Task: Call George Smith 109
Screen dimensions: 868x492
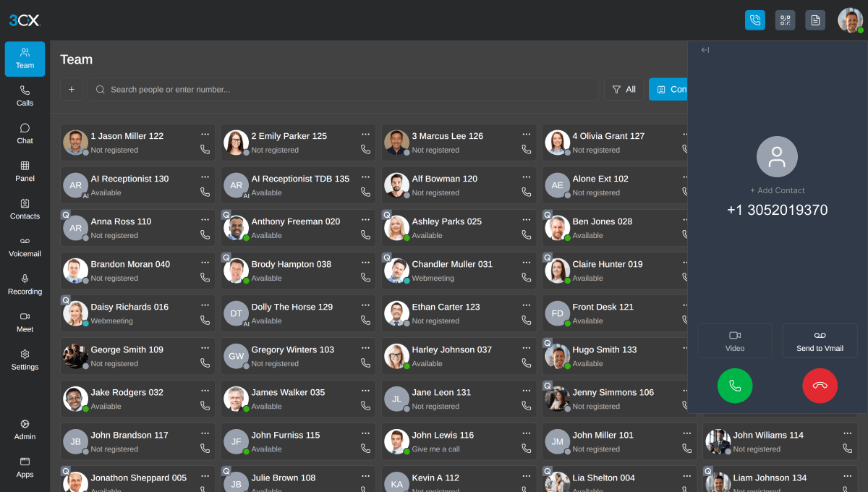Action: 205,363
